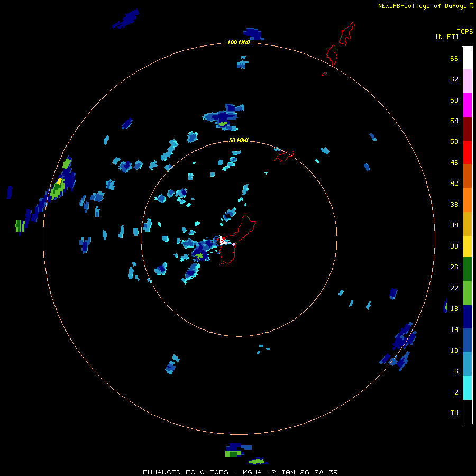Viewport: 476px width, 476px height.
Task: Click the brown-orange legend swatch above 42
Action: [467, 176]
